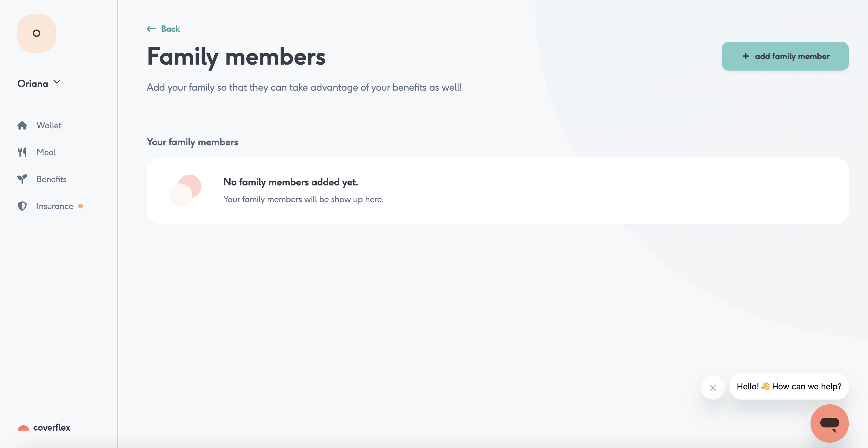The width and height of the screenshot is (868, 448).
Task: Select the Insurance shield icon
Action: tap(22, 206)
